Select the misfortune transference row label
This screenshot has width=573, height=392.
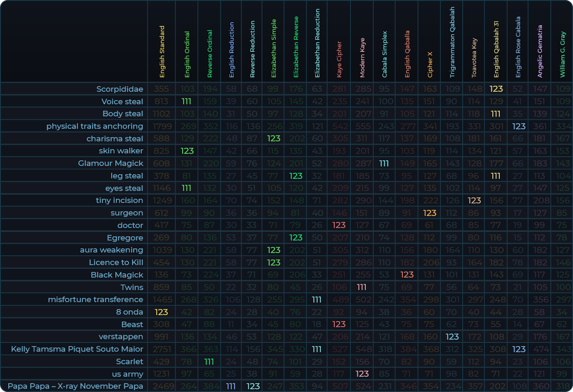95,299
